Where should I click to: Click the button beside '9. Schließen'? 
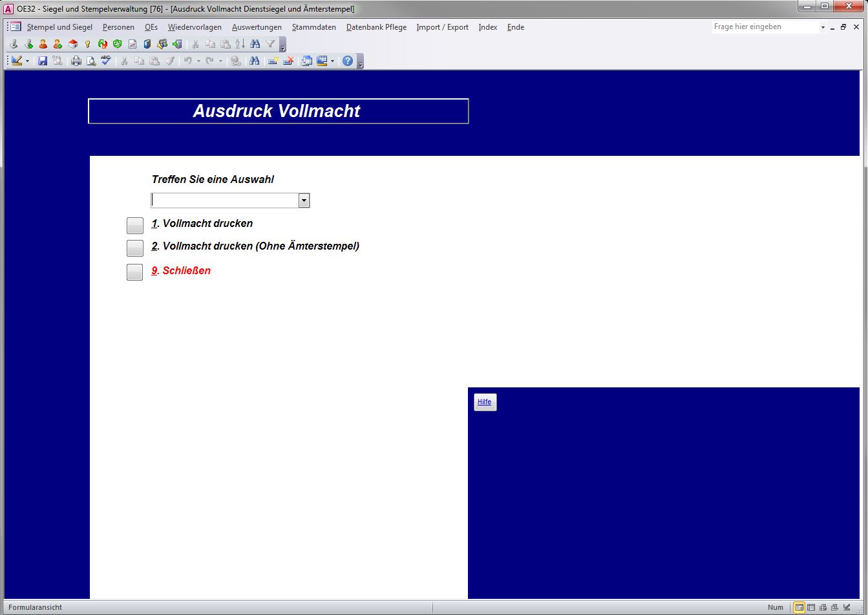[135, 272]
